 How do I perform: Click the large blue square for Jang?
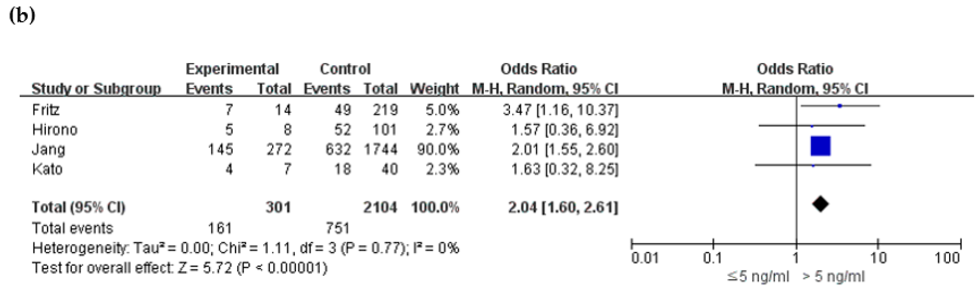tap(820, 146)
